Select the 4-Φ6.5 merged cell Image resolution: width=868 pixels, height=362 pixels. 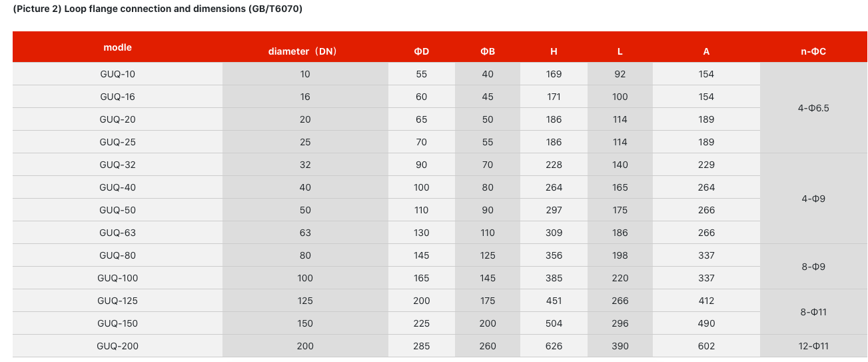coord(813,108)
